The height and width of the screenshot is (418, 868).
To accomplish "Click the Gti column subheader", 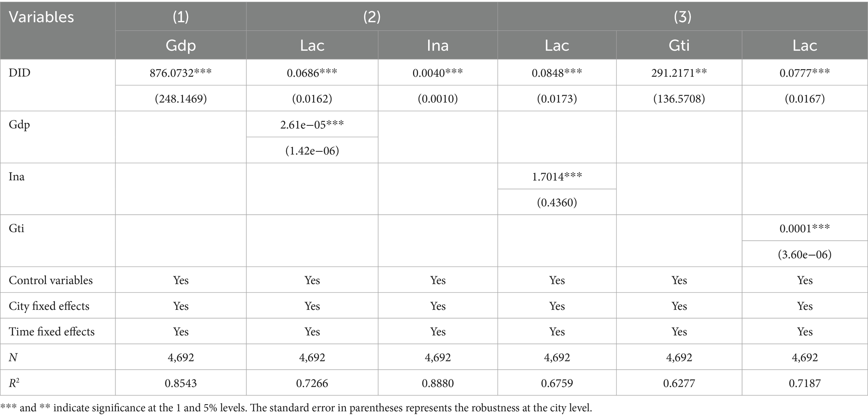I will (x=679, y=45).
